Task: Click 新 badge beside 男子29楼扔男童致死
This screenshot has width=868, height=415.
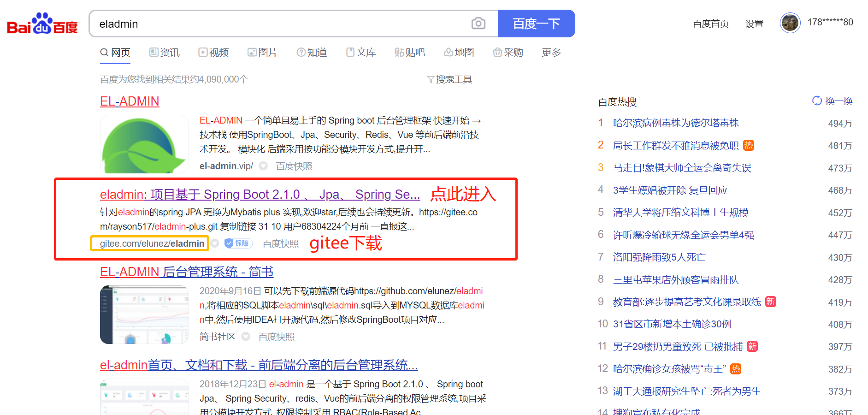Action: pyautogui.click(x=752, y=346)
